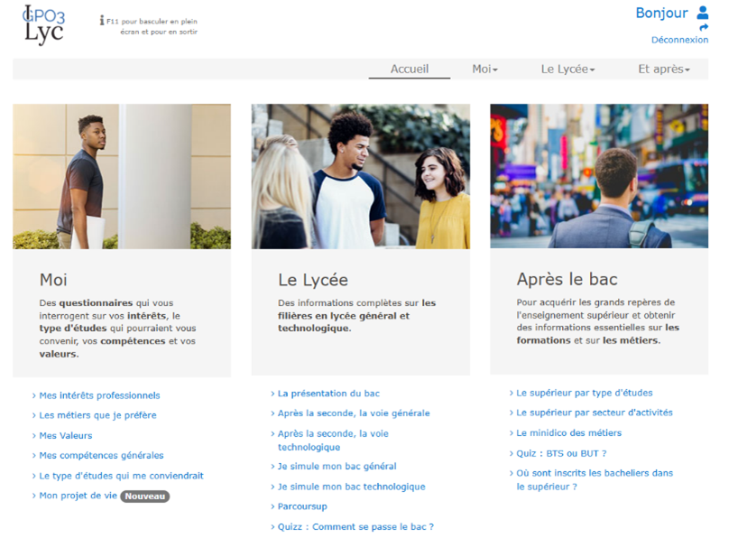Click the GPO3 Lyc logo
756x538 pixels.
43,25
